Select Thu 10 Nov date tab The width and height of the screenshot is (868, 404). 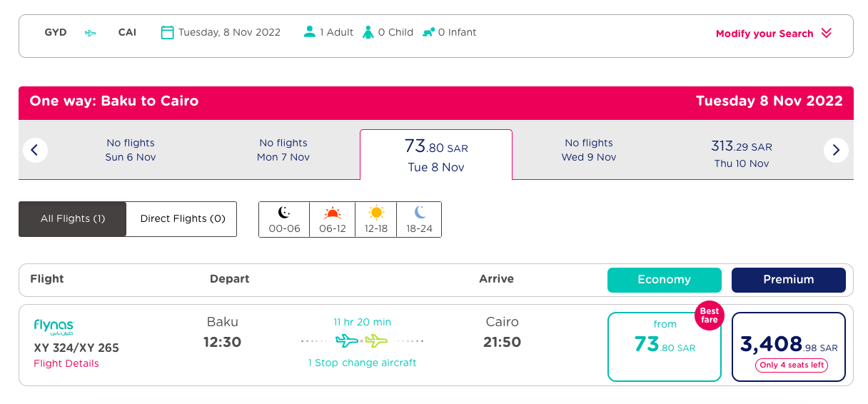(742, 154)
